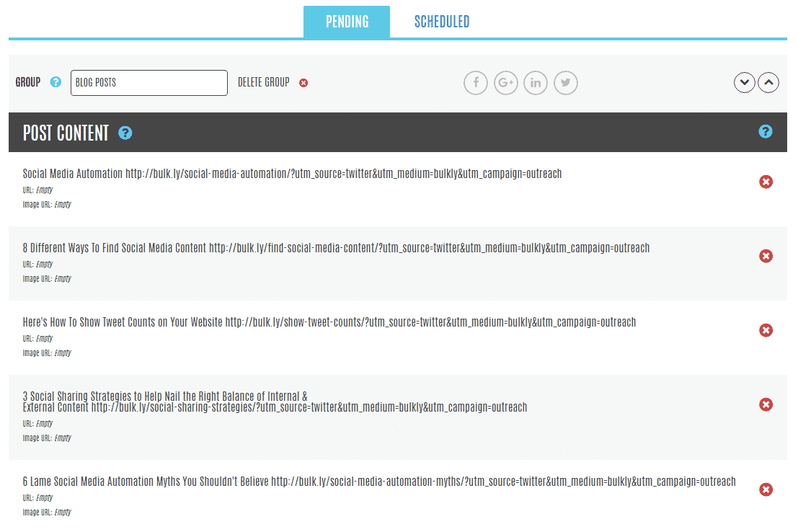Remove the 3 Social Sharing Strategies post
This screenshot has width=798, height=532.
pos(766,404)
